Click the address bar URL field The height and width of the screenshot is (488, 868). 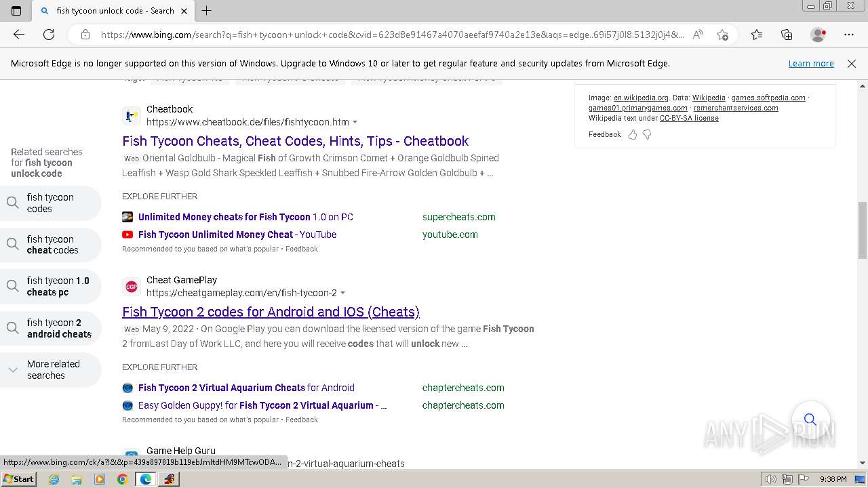(392, 35)
